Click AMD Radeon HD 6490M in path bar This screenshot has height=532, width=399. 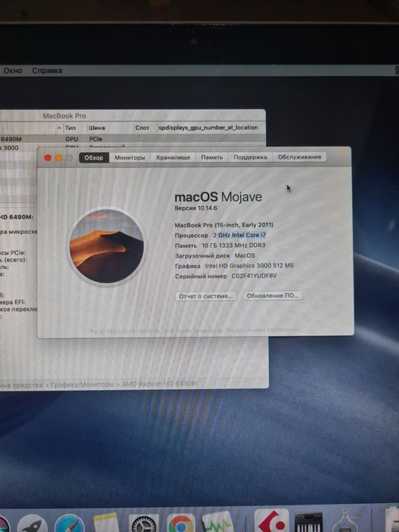[160, 384]
